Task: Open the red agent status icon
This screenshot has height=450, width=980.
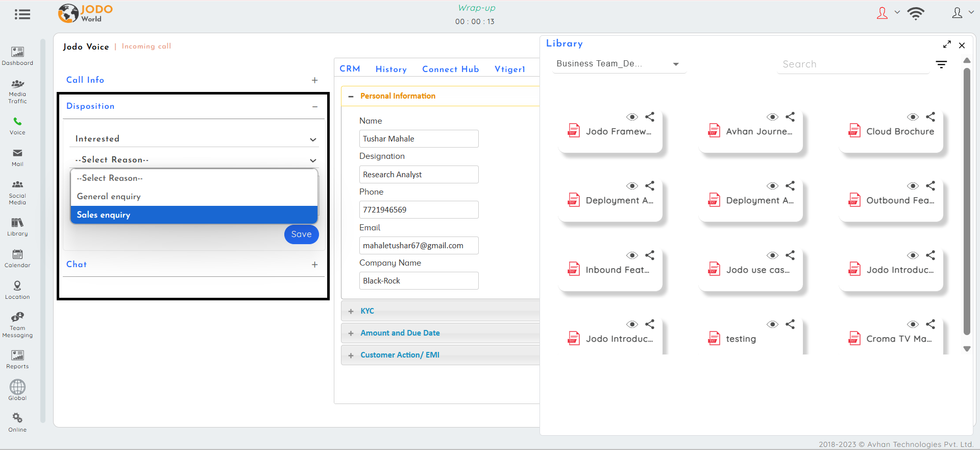Action: coord(882,13)
